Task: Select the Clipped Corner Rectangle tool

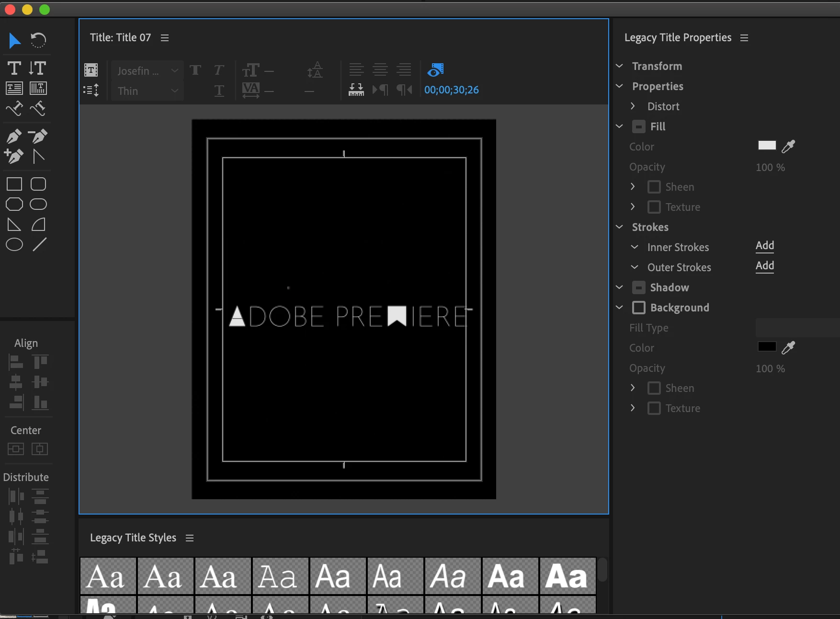Action: pos(14,205)
